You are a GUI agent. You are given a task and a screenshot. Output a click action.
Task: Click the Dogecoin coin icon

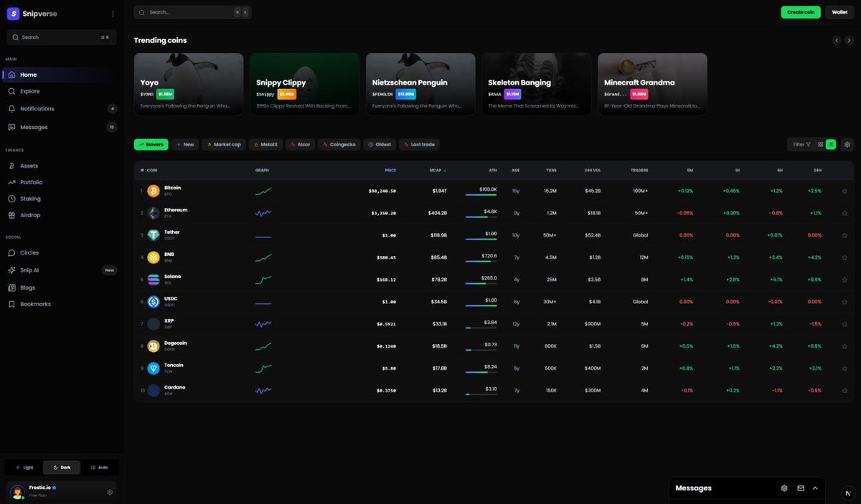click(154, 346)
